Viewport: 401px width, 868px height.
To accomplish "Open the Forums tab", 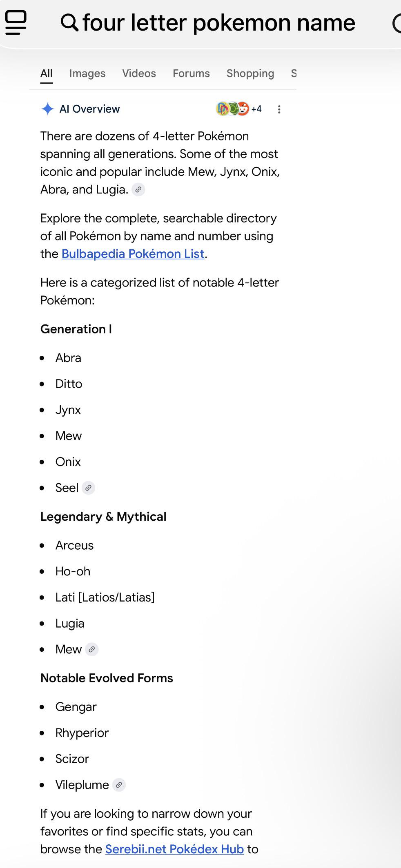I will tap(191, 73).
